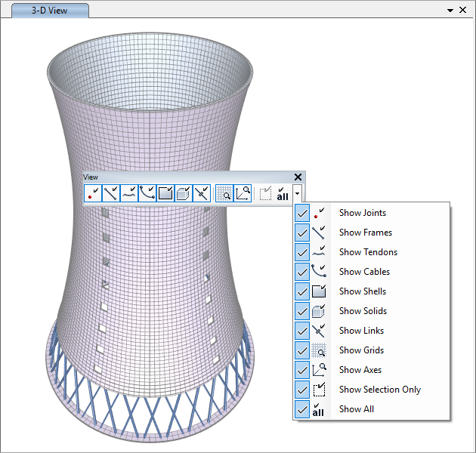Toggle Show Axes icon in View toolbar

point(243,193)
